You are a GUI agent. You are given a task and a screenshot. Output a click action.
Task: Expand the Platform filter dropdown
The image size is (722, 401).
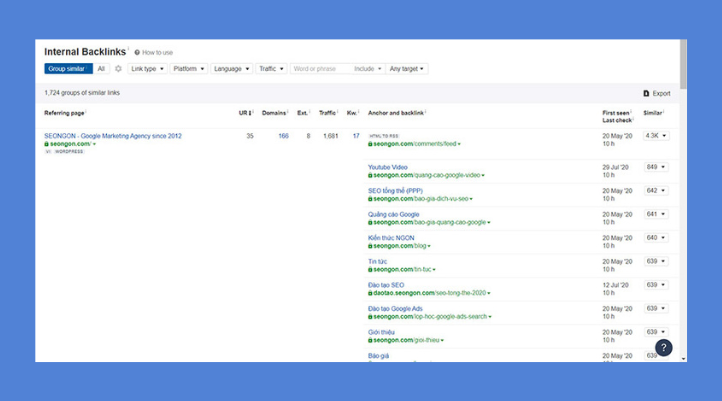[x=189, y=69]
